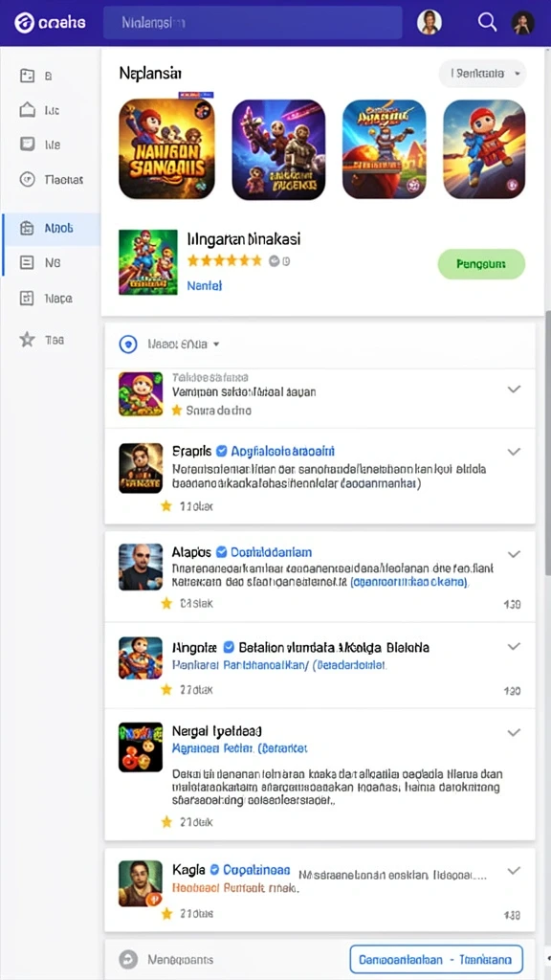Open the 'Srapıls' app icon
551x980 pixels.
coord(141,468)
